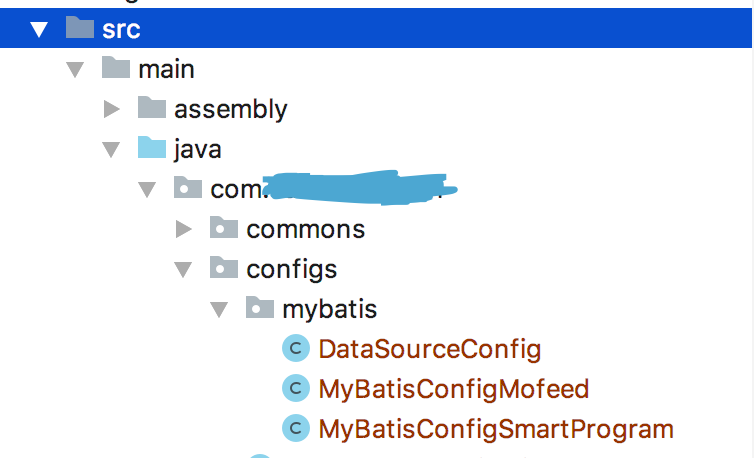Image resolution: width=754 pixels, height=458 pixels.
Task: Collapse the configs package
Action: pyautogui.click(x=183, y=270)
